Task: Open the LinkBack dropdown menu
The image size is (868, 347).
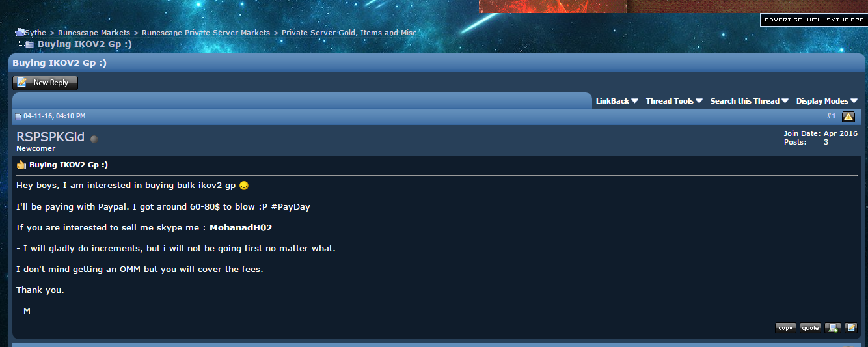Action: pyautogui.click(x=617, y=101)
